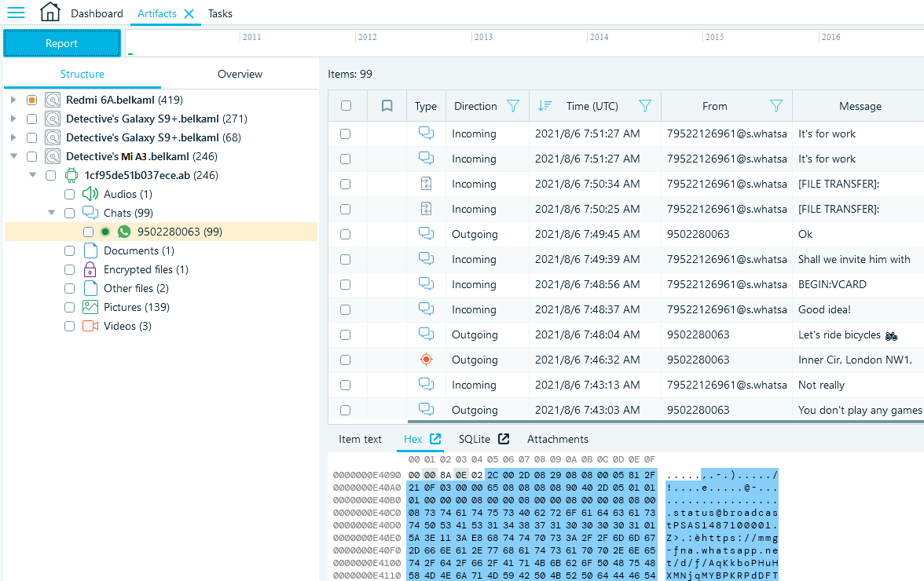This screenshot has width=924, height=581.
Task: Click the 'Items: 99' count label
Action: click(350, 74)
